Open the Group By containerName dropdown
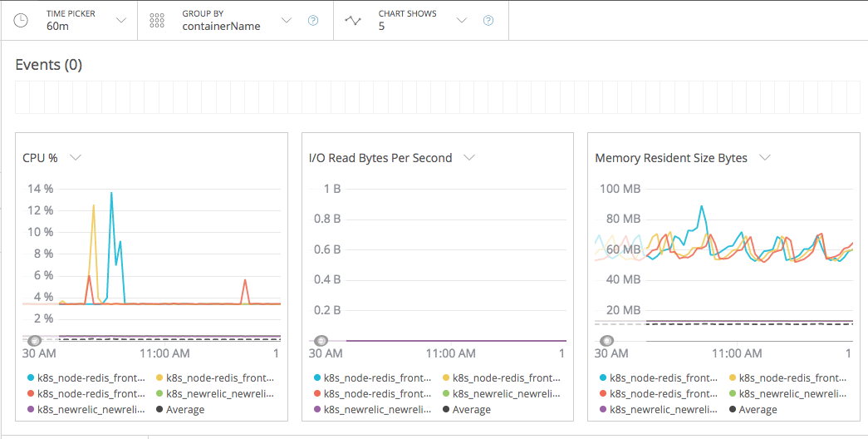This screenshot has height=439, width=868. tap(287, 20)
